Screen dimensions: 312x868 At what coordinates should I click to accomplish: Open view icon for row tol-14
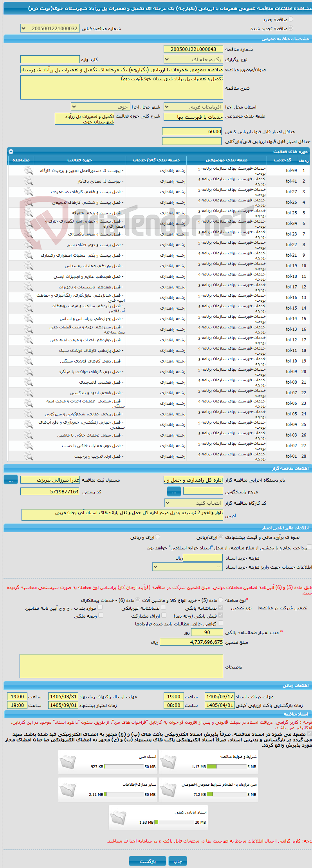tap(28, 319)
